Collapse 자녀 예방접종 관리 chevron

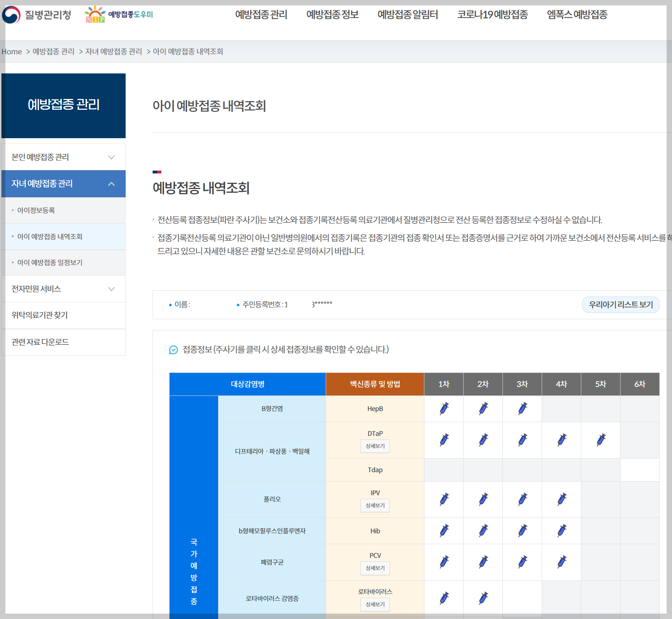pyautogui.click(x=112, y=184)
